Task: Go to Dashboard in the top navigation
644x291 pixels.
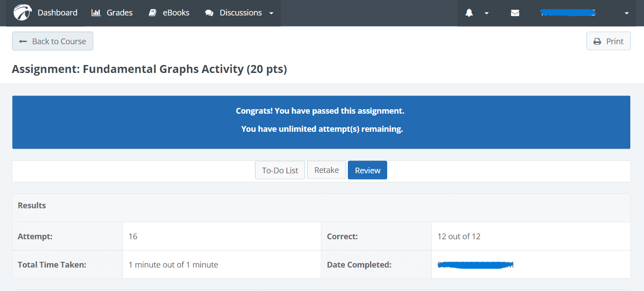Action: coord(57,13)
